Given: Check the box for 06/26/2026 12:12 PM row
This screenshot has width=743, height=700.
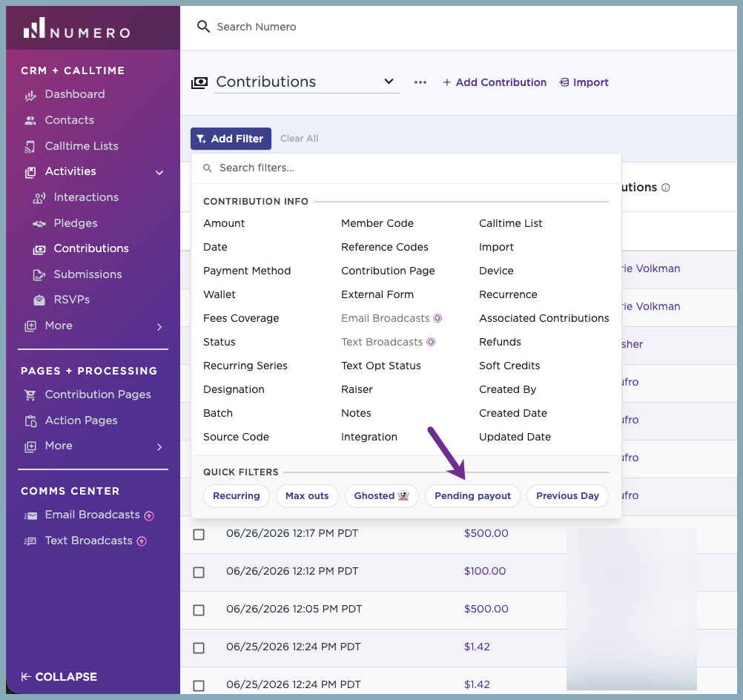Looking at the screenshot, I should [x=199, y=572].
